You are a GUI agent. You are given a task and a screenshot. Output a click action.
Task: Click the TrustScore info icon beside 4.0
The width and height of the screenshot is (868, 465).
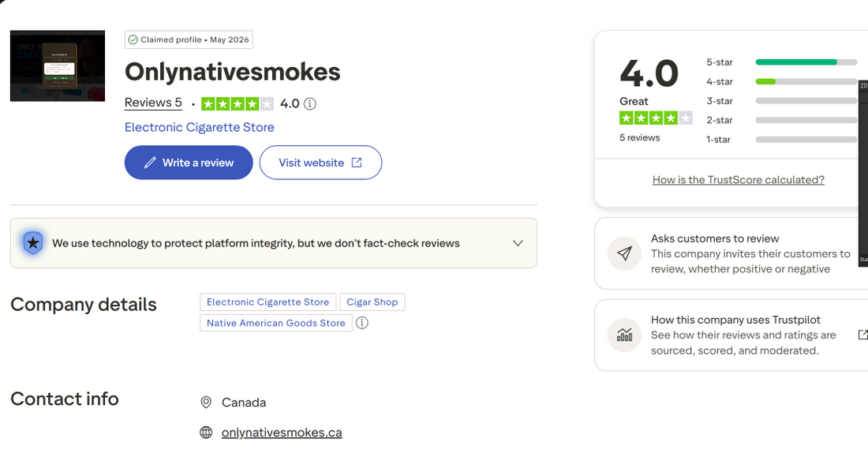(x=310, y=103)
